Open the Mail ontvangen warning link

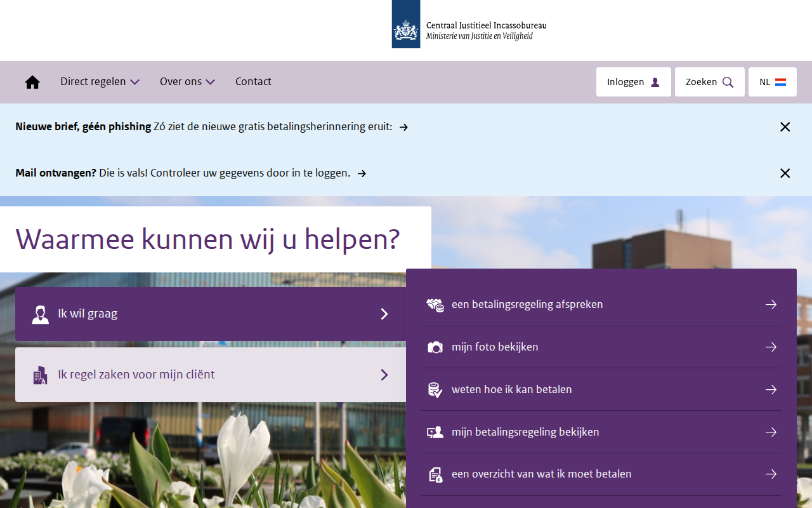190,173
